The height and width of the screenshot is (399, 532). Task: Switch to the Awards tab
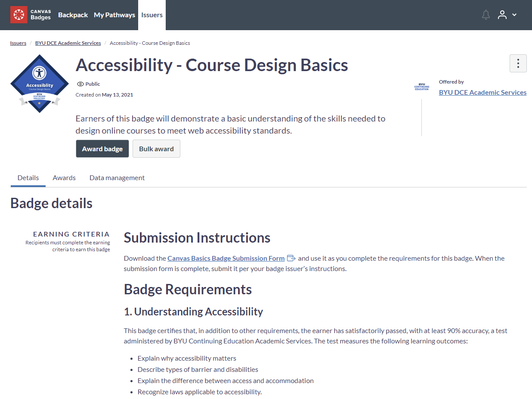64,178
